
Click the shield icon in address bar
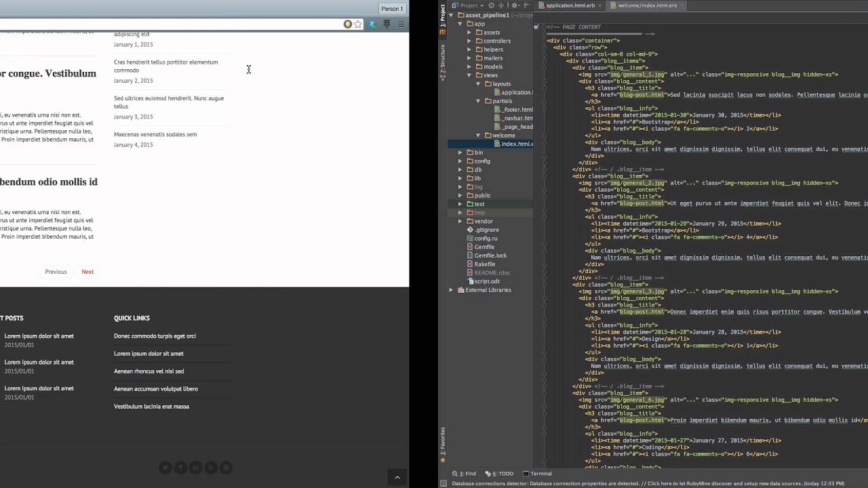pyautogui.click(x=348, y=24)
